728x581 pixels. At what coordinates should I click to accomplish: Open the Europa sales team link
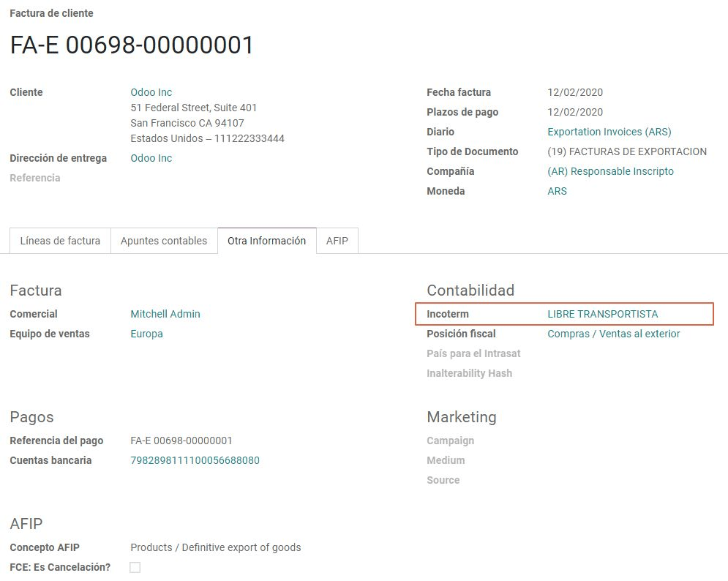tap(146, 334)
